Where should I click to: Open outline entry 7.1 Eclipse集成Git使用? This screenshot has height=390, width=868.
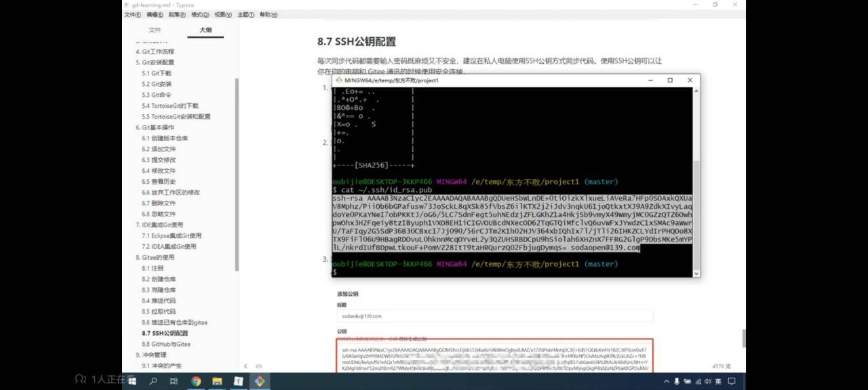pyautogui.click(x=172, y=235)
